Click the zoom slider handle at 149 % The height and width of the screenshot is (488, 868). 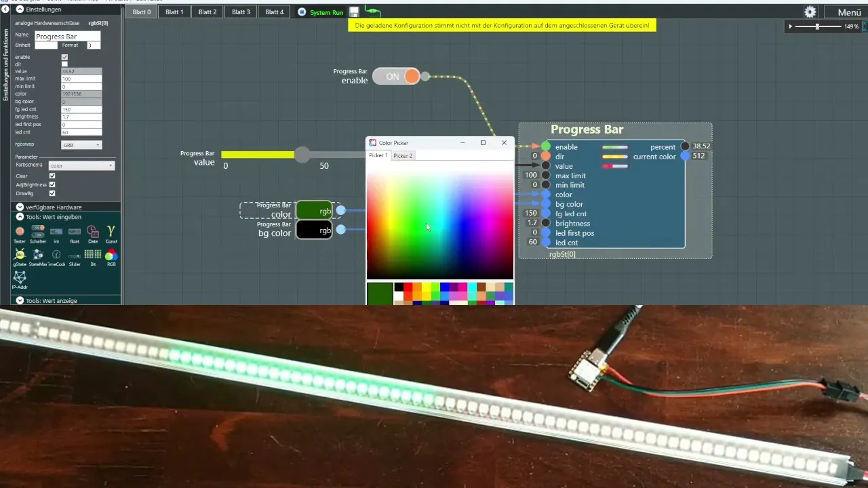(818, 26)
